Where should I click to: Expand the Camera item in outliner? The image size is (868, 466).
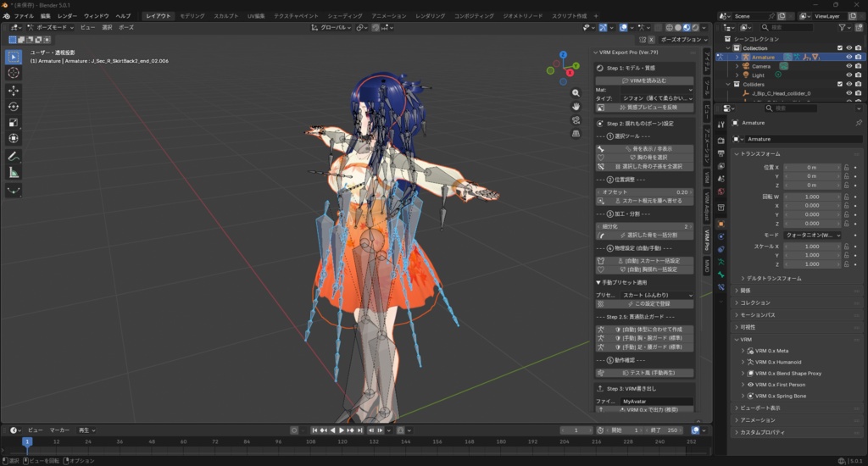tap(737, 66)
